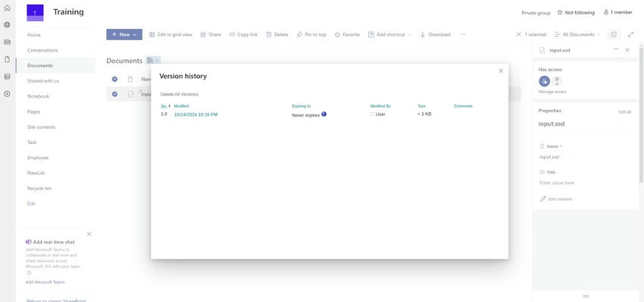Sort versions by No. column
This screenshot has width=644, height=302.
tap(164, 106)
